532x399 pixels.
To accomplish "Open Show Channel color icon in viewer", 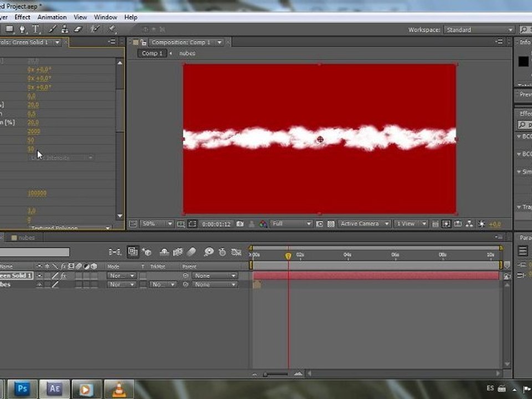I will (263, 224).
